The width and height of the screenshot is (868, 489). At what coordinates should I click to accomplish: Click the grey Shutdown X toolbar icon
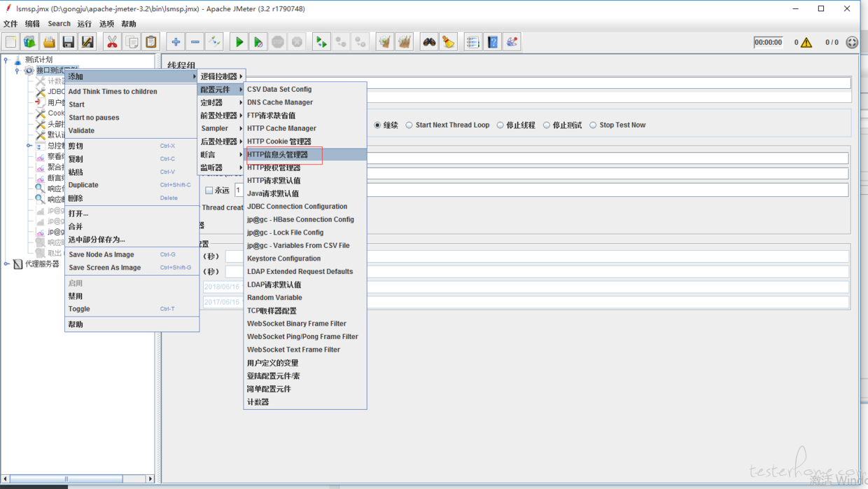pos(297,42)
